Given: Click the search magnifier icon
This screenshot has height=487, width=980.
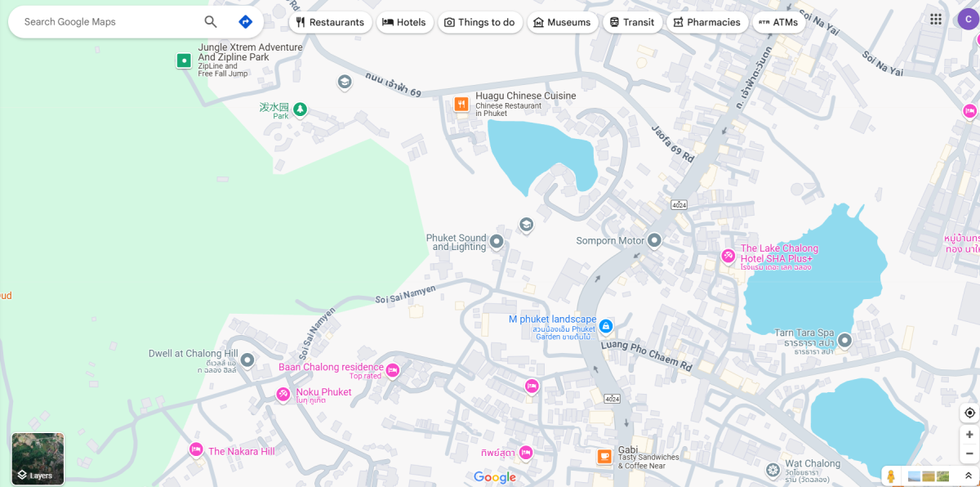Looking at the screenshot, I should tap(211, 22).
